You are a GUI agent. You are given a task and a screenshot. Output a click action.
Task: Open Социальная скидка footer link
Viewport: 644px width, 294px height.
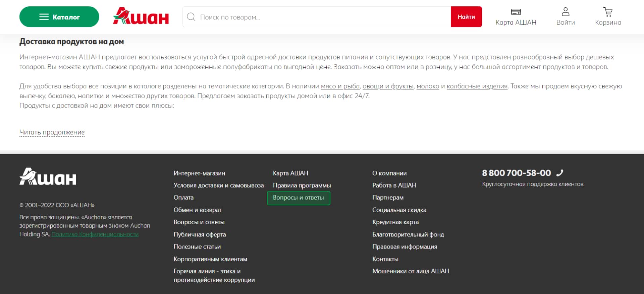(399, 210)
